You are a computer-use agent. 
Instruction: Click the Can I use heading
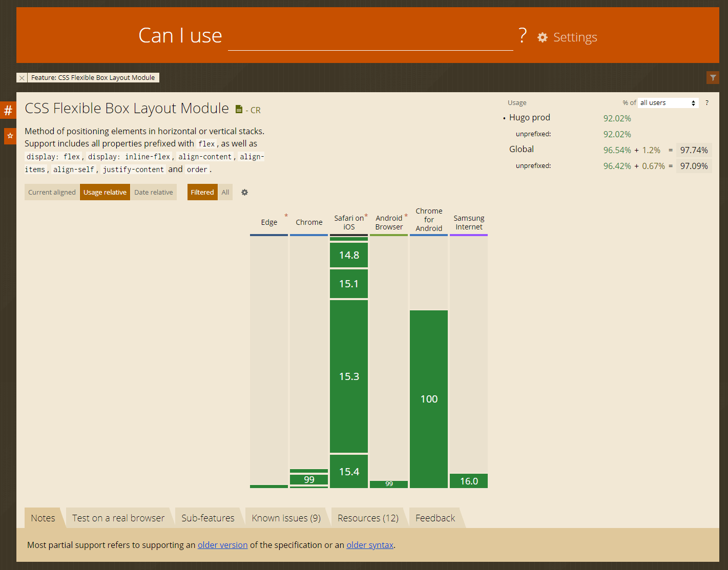tap(180, 35)
